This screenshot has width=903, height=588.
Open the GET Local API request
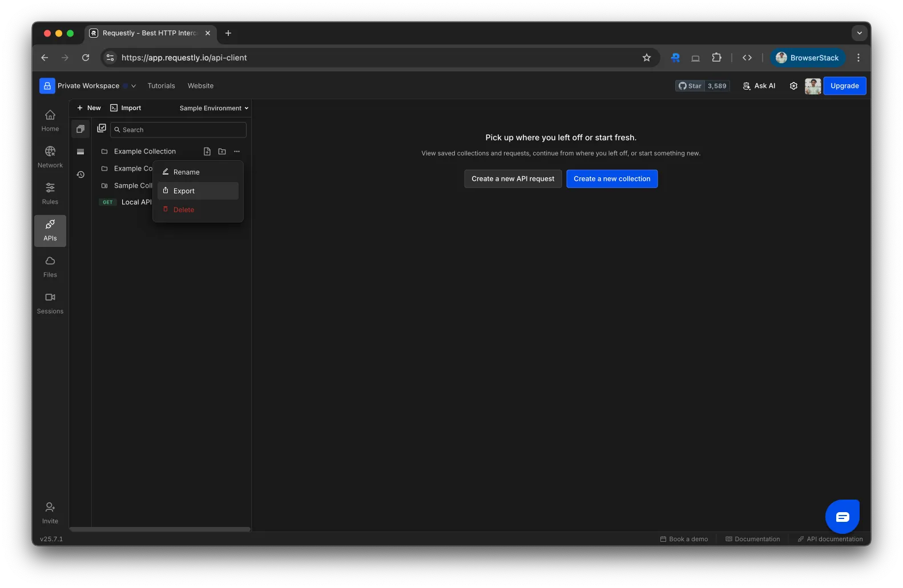tap(126, 202)
